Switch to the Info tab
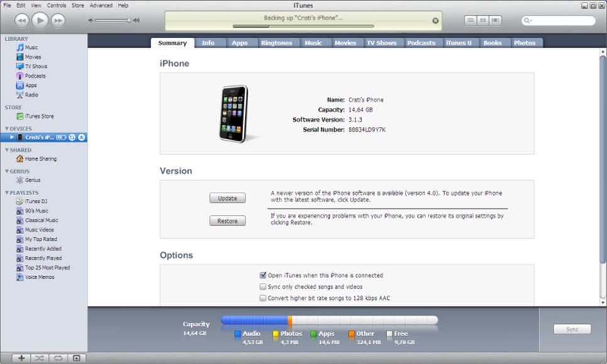Viewport: 607px width, 364px height. point(208,43)
